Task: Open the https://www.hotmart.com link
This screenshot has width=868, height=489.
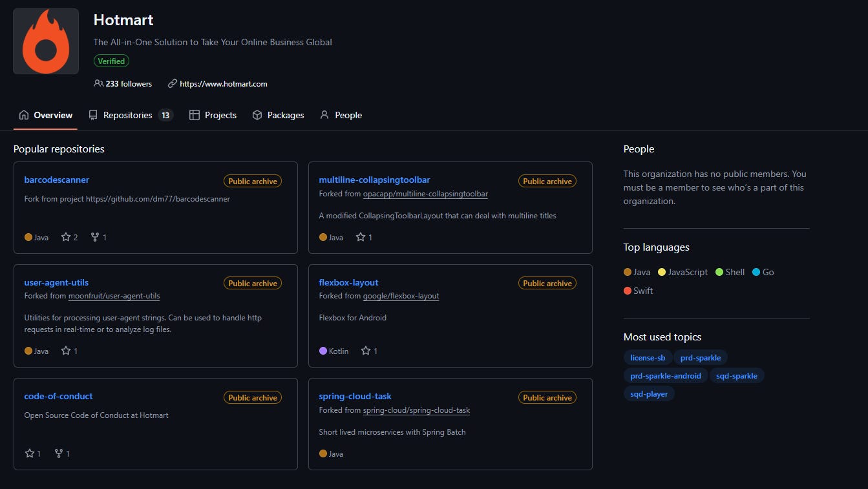Action: [223, 83]
